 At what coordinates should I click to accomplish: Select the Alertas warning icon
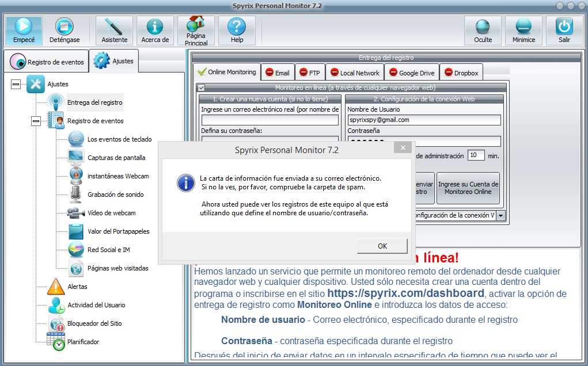click(56, 287)
